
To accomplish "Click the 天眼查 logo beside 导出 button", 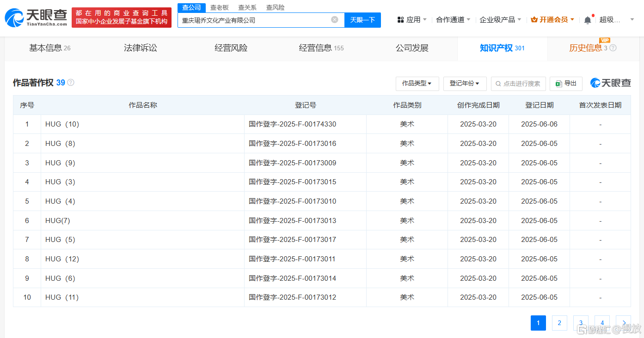I will click(611, 83).
